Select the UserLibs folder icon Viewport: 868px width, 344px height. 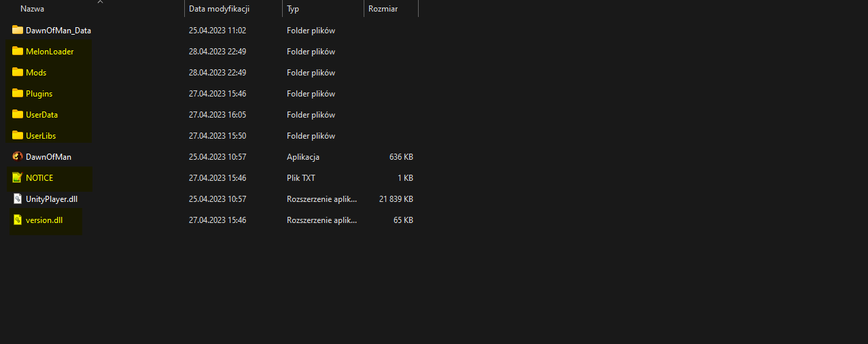[x=18, y=135]
